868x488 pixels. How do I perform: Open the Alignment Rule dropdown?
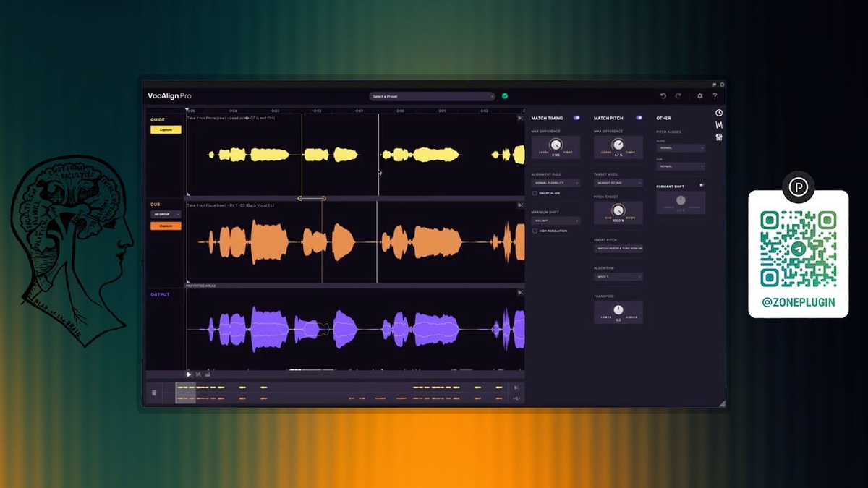556,184
